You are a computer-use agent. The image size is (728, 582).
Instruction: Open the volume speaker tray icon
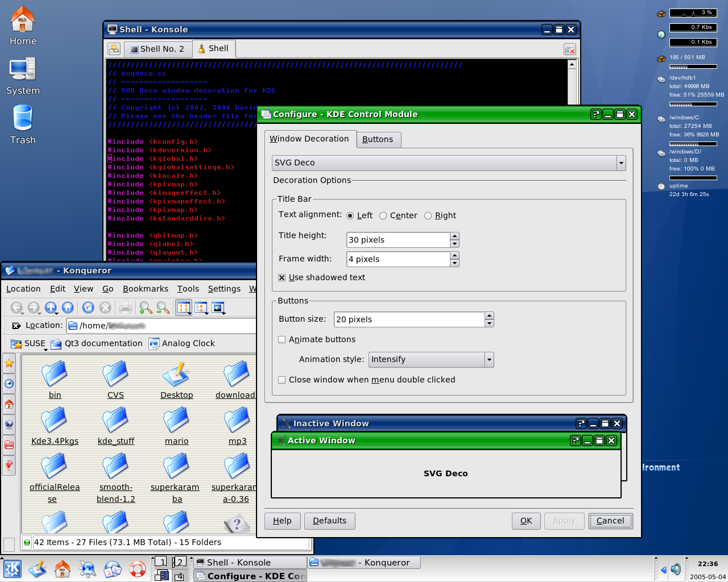(675, 569)
